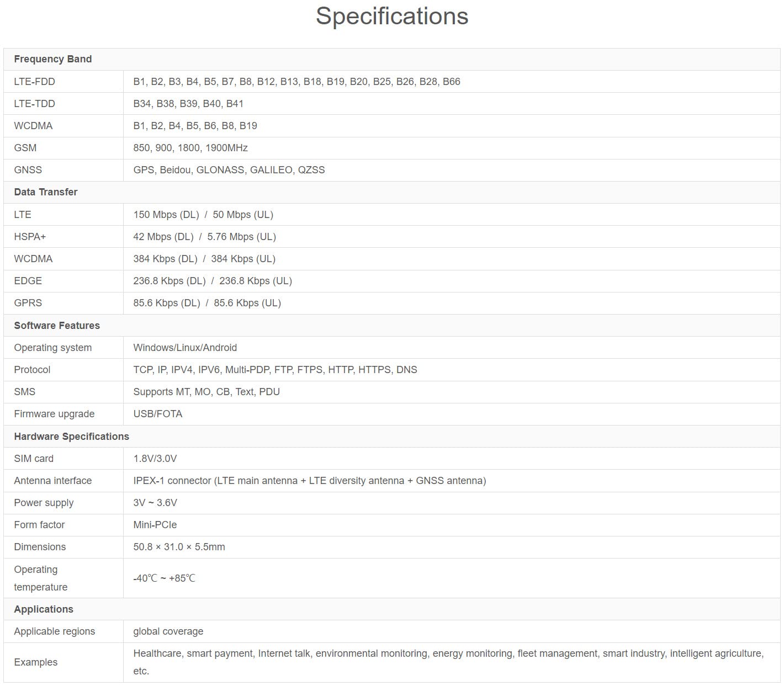This screenshot has height=686, width=784.
Task: Click the LTE-FDD row label
Action: click(34, 82)
